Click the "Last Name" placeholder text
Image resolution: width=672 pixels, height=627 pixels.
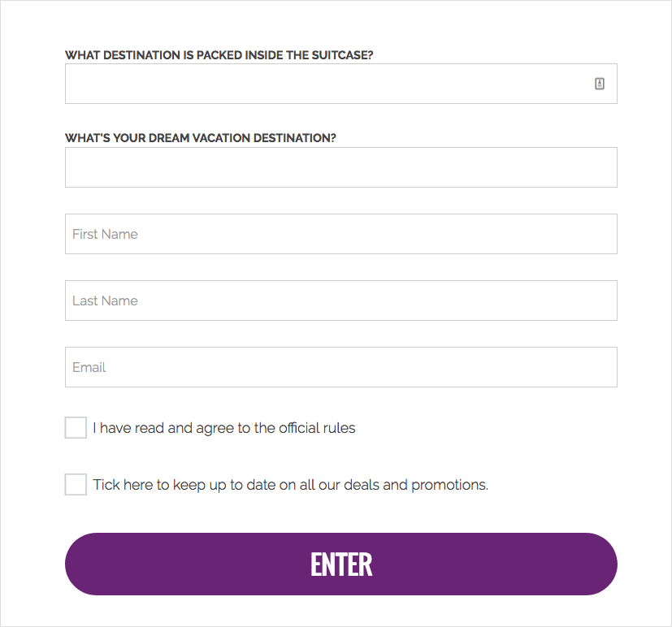click(105, 301)
